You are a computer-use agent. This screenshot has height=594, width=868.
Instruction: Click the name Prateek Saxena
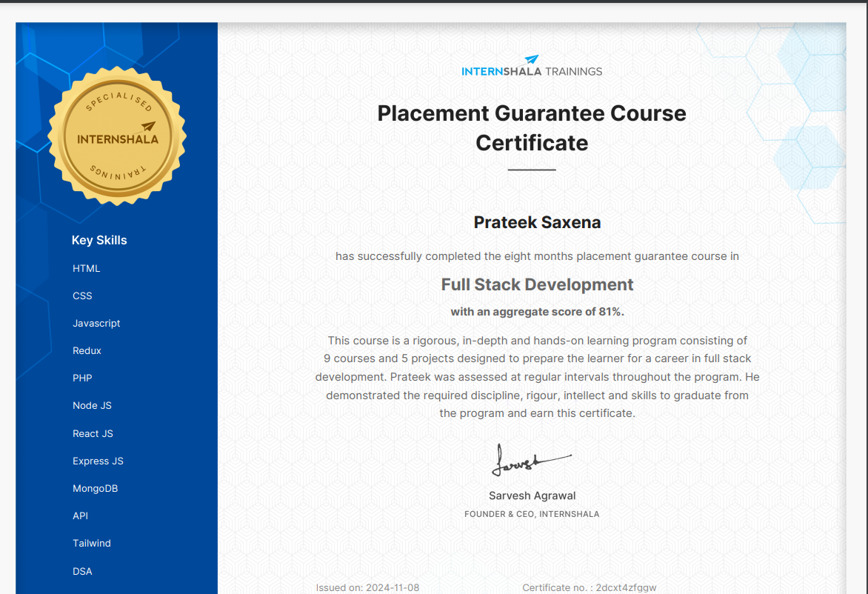pyautogui.click(x=537, y=222)
